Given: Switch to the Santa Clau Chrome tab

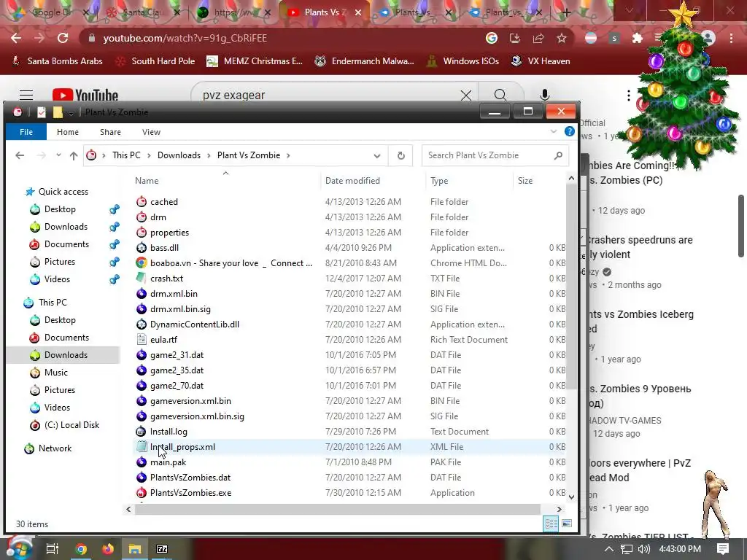Looking at the screenshot, I should (x=141, y=12).
